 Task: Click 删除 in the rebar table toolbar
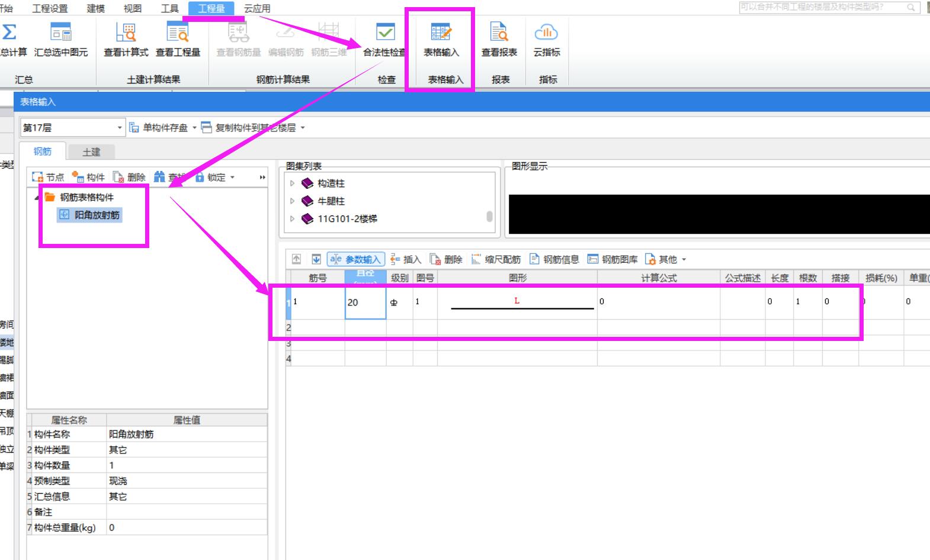click(446, 259)
